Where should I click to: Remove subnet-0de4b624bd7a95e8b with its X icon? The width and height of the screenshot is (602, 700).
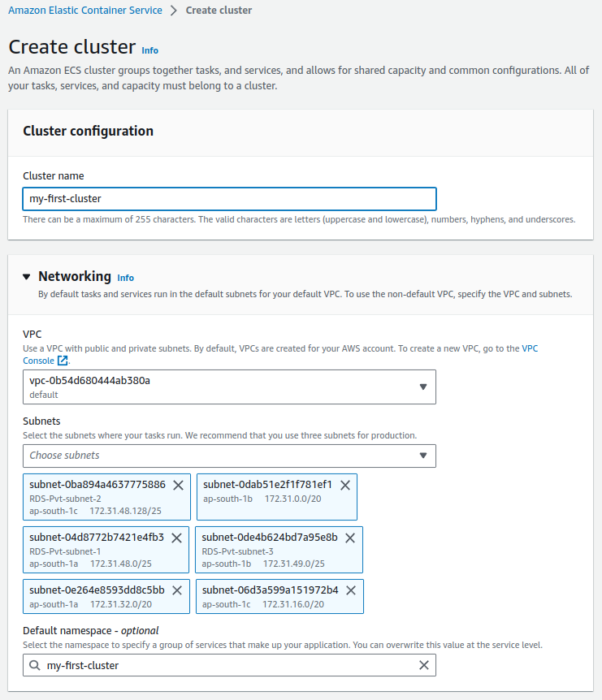[x=350, y=538]
